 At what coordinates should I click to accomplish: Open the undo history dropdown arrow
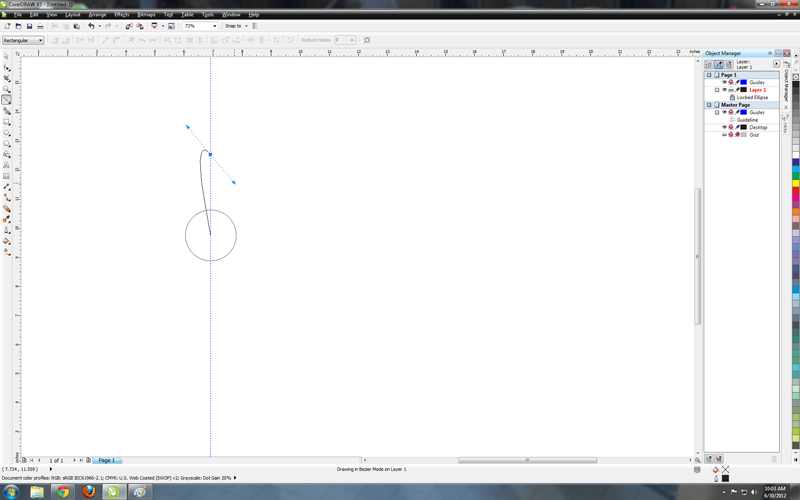pyautogui.click(x=99, y=26)
